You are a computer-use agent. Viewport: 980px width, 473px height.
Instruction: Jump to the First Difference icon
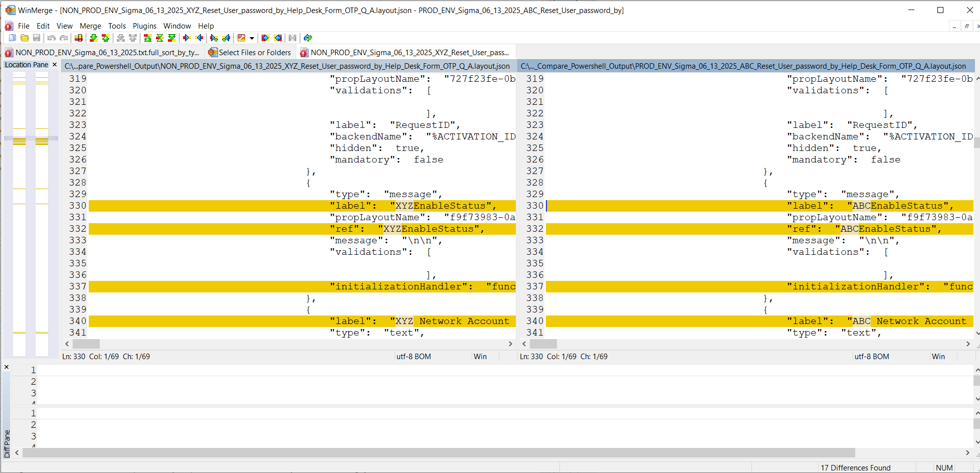point(148,38)
